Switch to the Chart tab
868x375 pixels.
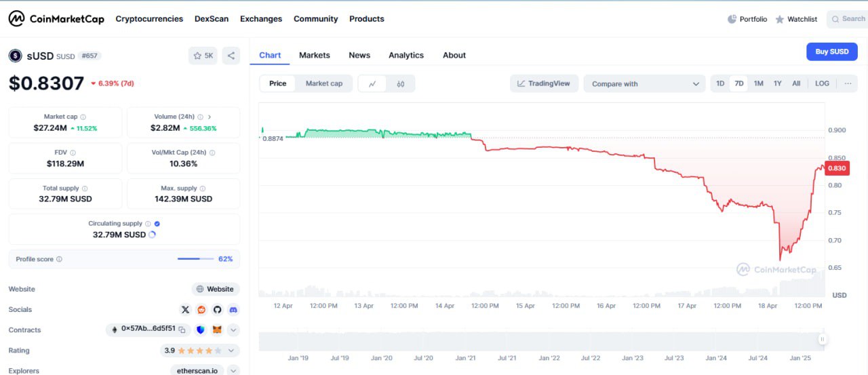[x=270, y=55]
